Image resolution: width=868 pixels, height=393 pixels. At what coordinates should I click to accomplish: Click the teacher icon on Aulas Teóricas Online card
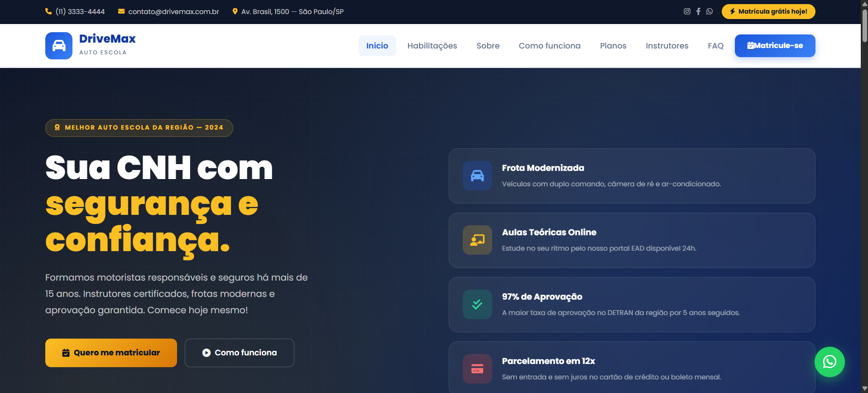coord(477,240)
